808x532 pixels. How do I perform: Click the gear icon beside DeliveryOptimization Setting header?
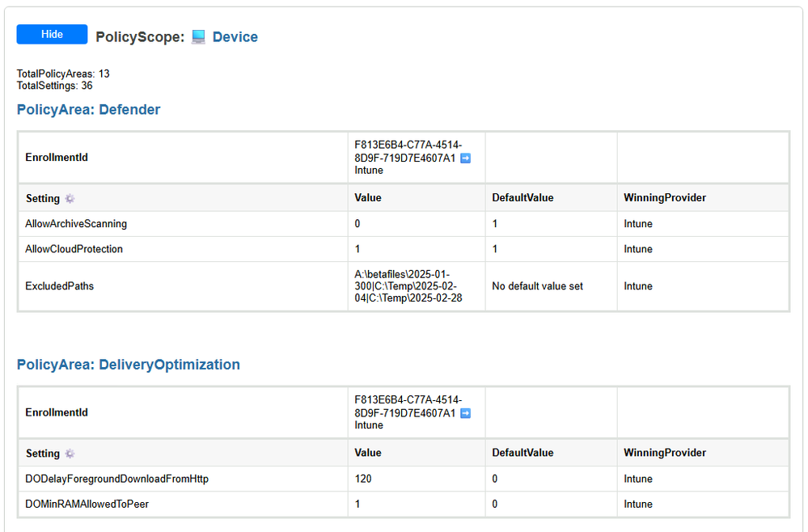click(70, 454)
